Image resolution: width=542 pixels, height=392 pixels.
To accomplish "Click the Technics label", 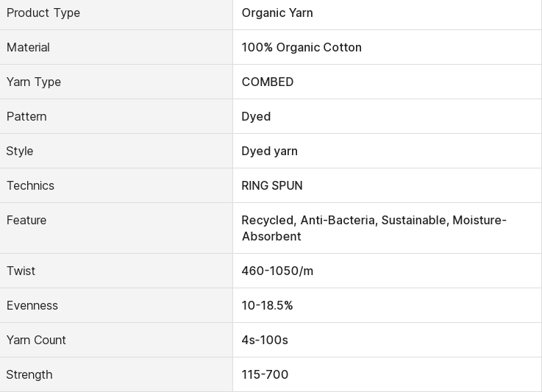I will tap(30, 185).
